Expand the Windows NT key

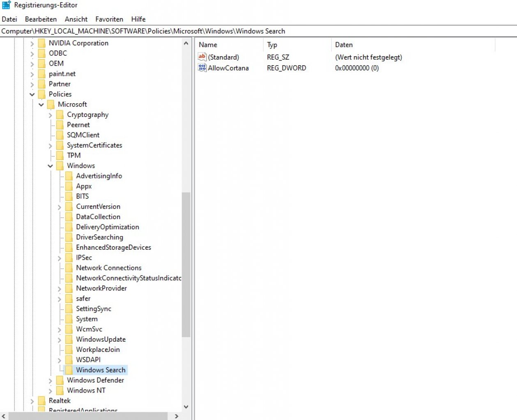(51, 391)
